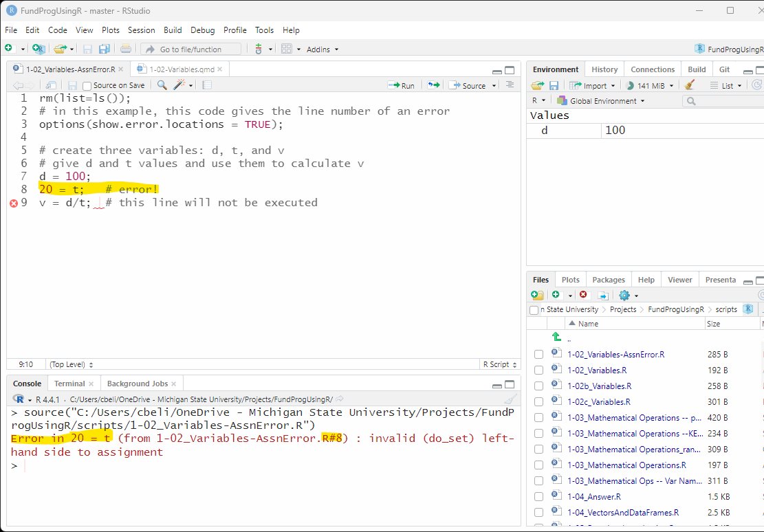Open the Background Jobs tab

138,384
